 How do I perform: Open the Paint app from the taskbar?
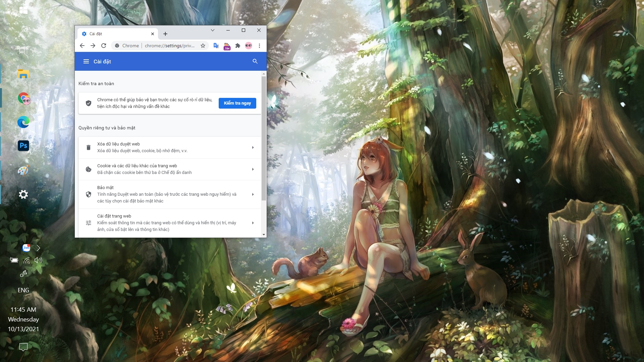point(23,170)
